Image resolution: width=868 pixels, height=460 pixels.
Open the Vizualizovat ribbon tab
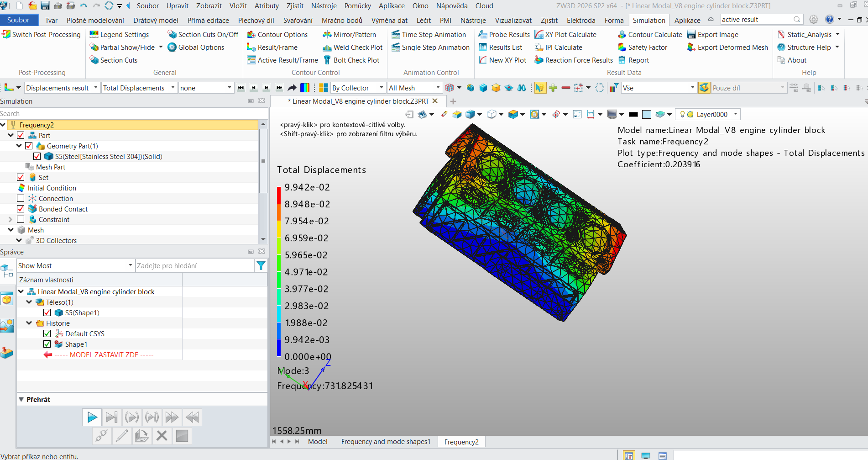coord(513,20)
